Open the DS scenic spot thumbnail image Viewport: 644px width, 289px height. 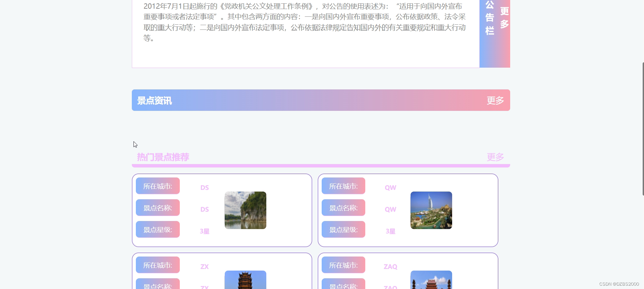pos(245,210)
